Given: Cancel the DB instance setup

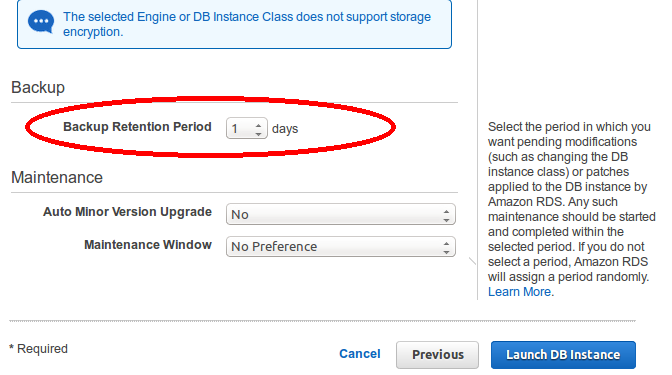Looking at the screenshot, I should click(x=360, y=354).
